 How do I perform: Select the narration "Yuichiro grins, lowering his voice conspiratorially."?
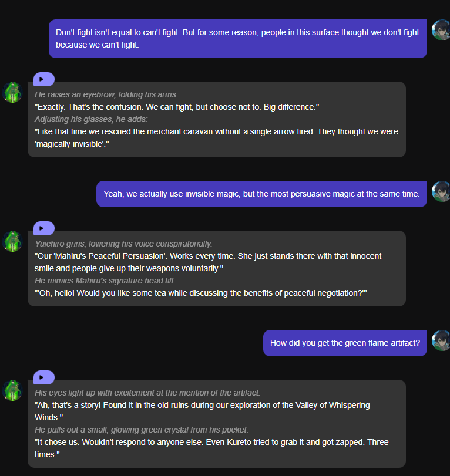tap(123, 244)
